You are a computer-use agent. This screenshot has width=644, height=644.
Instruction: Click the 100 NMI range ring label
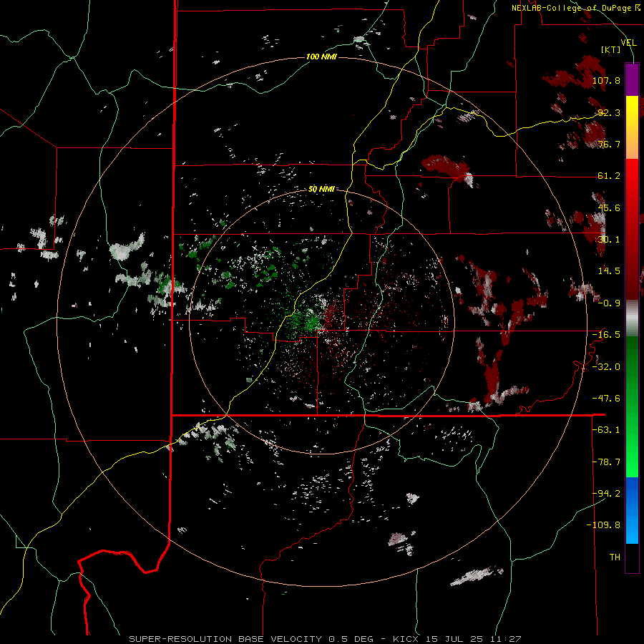pyautogui.click(x=321, y=57)
